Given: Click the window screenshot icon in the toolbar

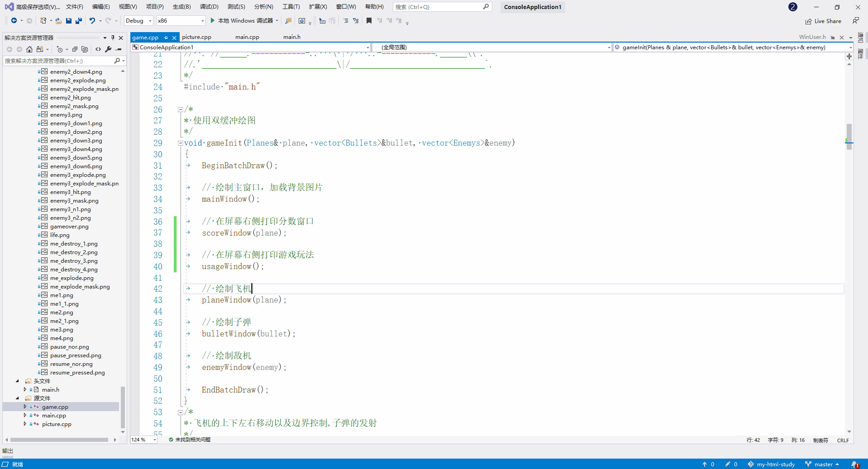Looking at the screenshot, I should [302, 21].
